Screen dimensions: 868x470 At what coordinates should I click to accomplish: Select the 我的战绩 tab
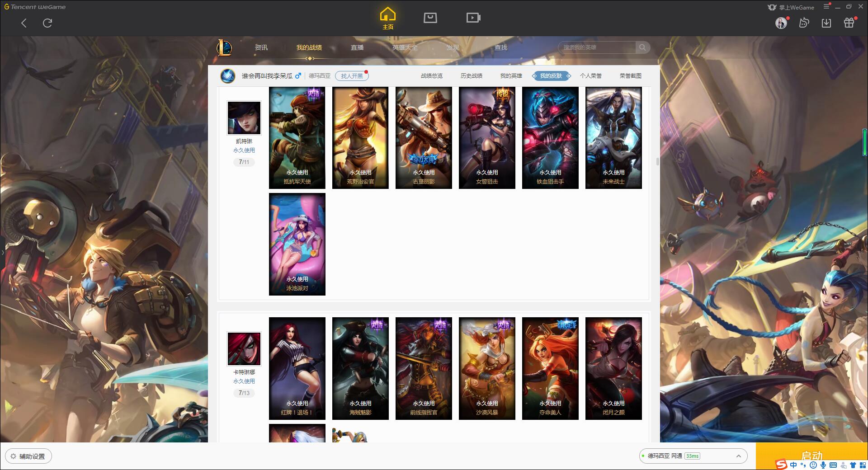coord(309,47)
